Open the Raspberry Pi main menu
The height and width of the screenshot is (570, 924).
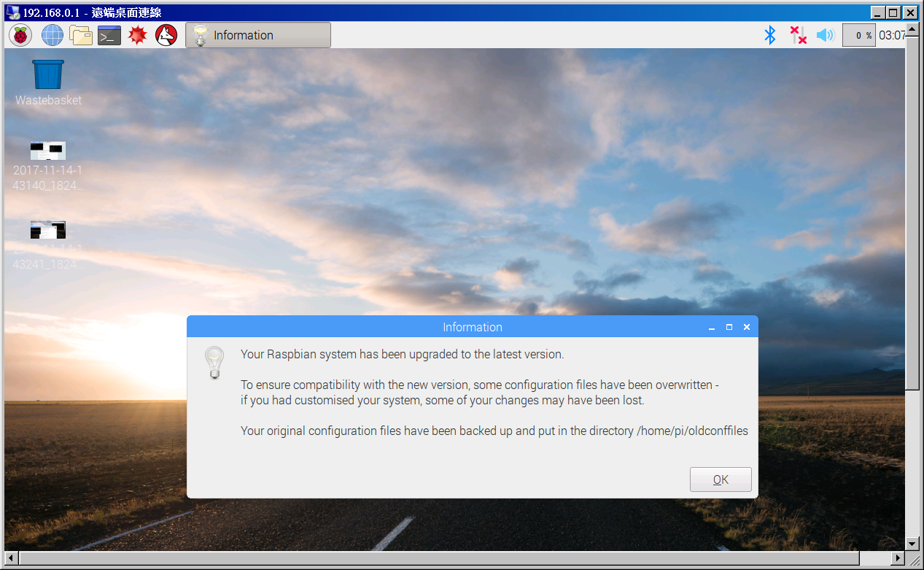(x=20, y=35)
